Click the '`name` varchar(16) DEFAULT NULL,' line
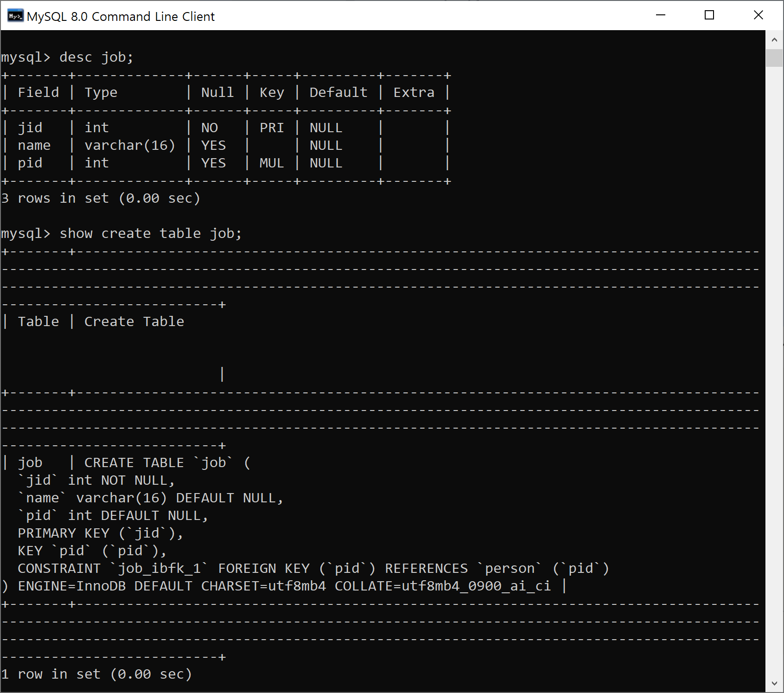 pyautogui.click(x=150, y=498)
